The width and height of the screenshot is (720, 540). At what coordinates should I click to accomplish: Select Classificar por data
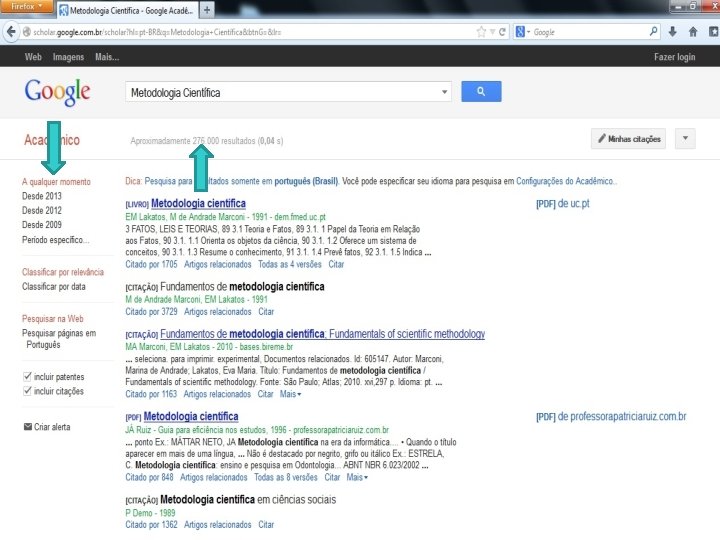[x=54, y=286]
